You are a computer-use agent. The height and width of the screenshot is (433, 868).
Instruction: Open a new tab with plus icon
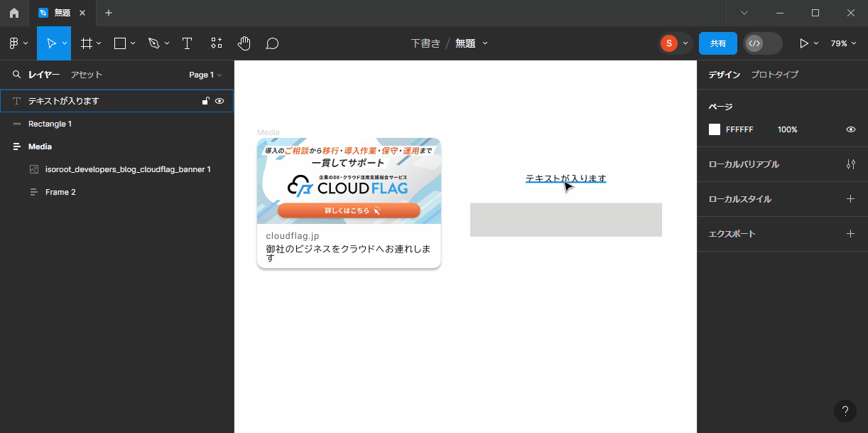[109, 13]
